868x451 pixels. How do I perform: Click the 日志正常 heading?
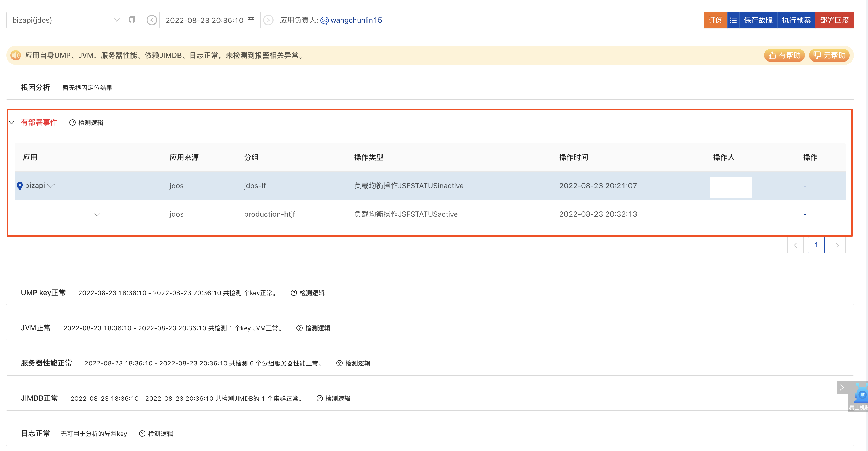point(35,434)
